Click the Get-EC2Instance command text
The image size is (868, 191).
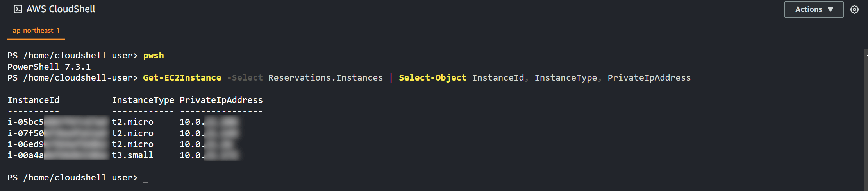coord(182,77)
